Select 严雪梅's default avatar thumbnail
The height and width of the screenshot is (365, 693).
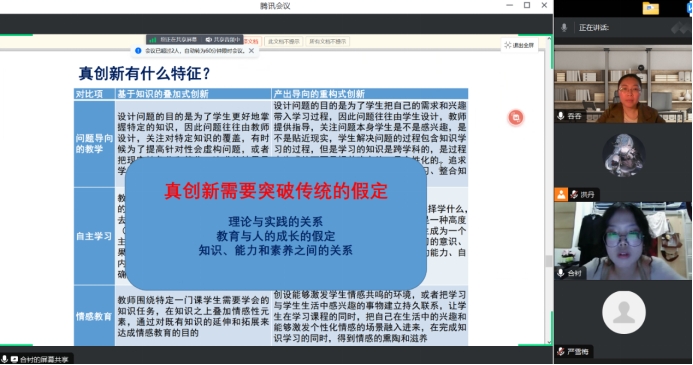point(624,312)
